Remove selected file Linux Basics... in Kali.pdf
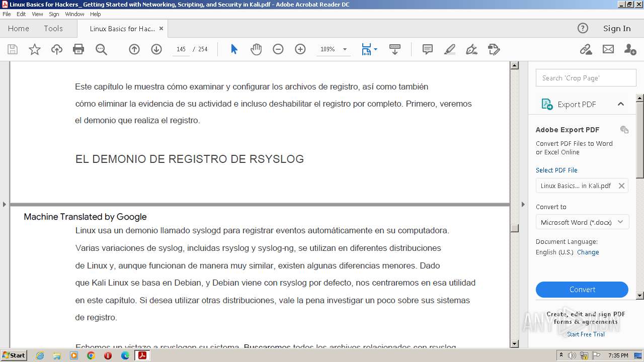 click(x=621, y=186)
